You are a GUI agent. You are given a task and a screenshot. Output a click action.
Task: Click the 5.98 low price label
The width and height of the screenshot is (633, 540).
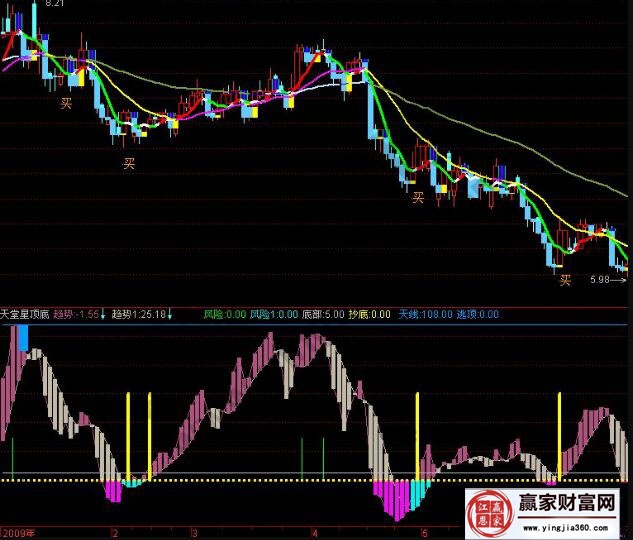click(x=600, y=279)
